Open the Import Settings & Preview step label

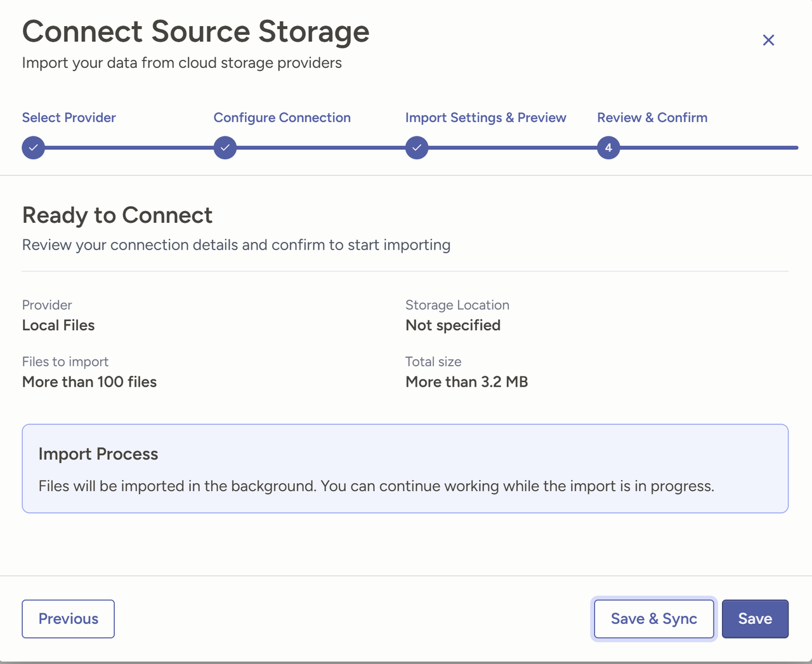(x=485, y=117)
